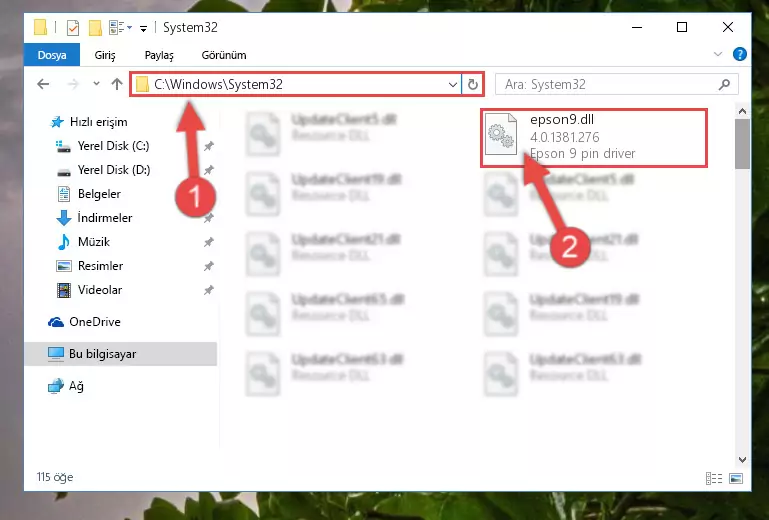Click the star icon beside Hızlı erişim
This screenshot has height=520, width=769.
pyautogui.click(x=57, y=122)
